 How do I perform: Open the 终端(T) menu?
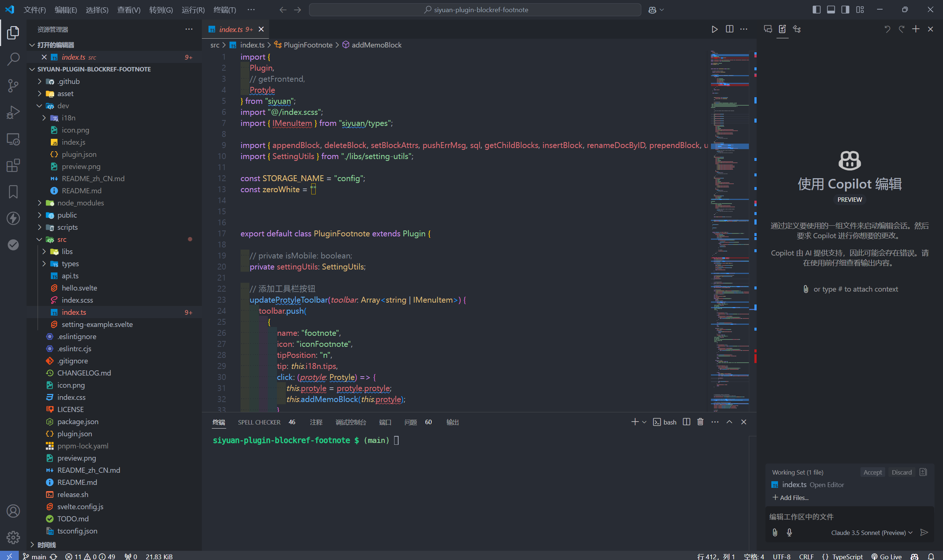pos(225,10)
